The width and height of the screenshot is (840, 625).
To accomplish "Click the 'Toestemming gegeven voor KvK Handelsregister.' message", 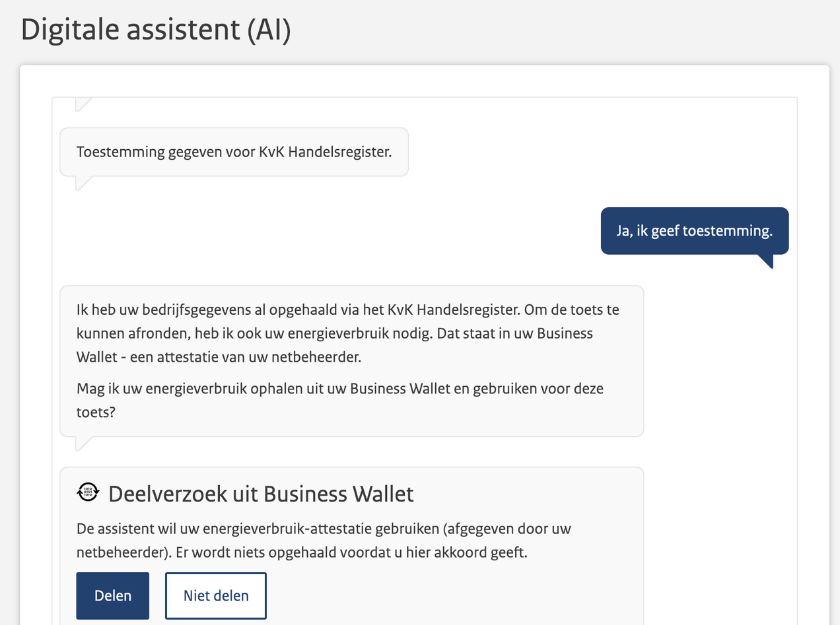I will pyautogui.click(x=234, y=152).
